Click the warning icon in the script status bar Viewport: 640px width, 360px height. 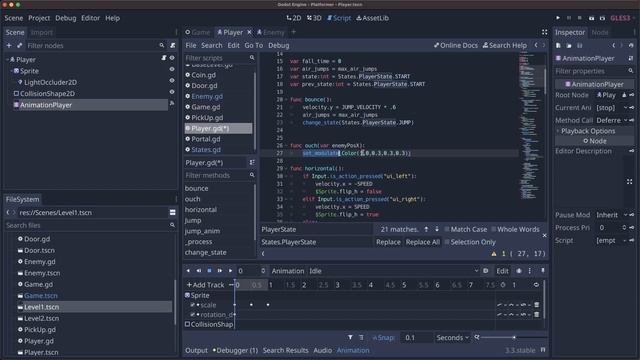[x=494, y=254]
